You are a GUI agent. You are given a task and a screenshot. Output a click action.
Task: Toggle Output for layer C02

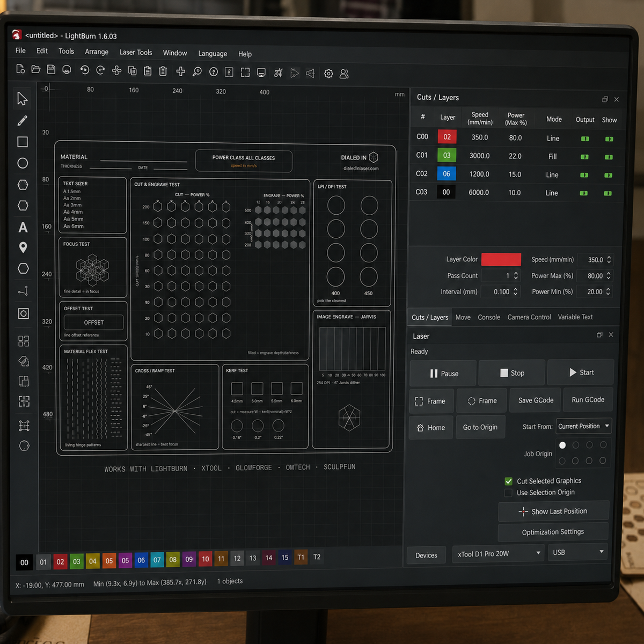584,175
